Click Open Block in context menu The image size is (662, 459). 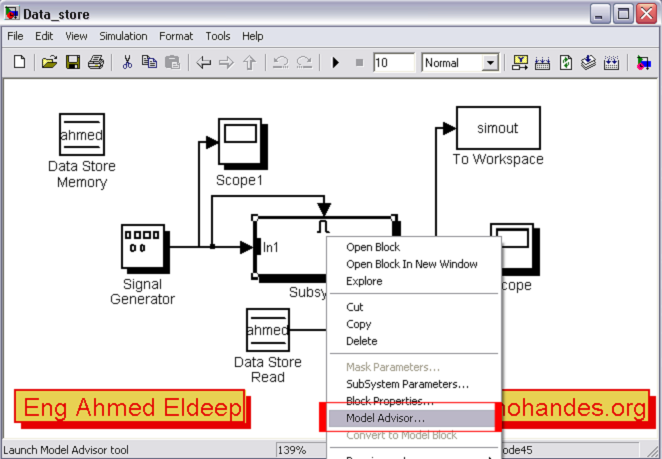[x=373, y=247]
